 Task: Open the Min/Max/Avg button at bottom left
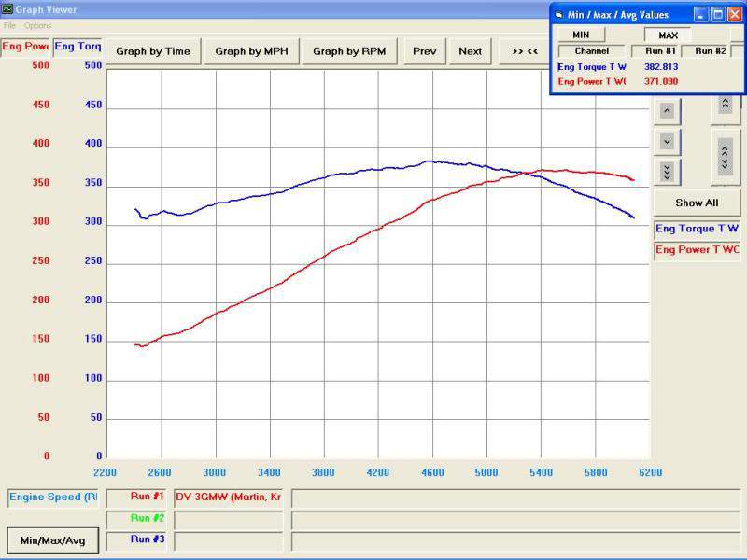click(x=53, y=540)
